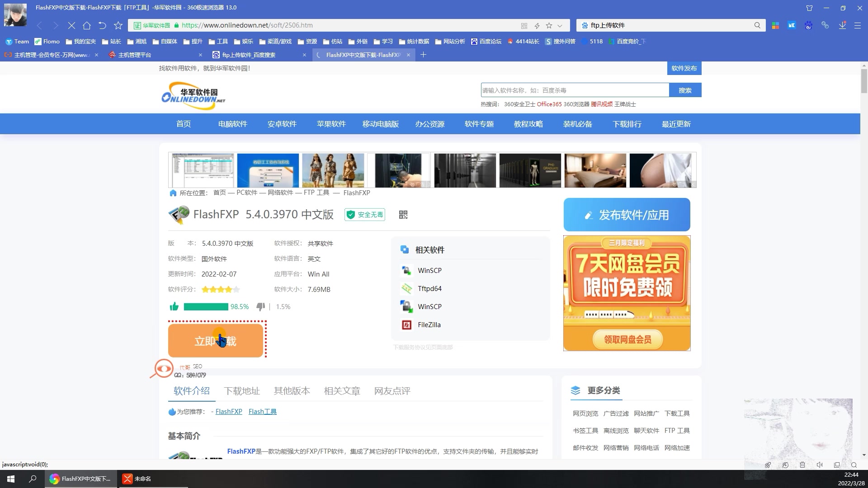Open the browser hamburger menu
The height and width of the screenshot is (488, 868).
(x=857, y=26)
